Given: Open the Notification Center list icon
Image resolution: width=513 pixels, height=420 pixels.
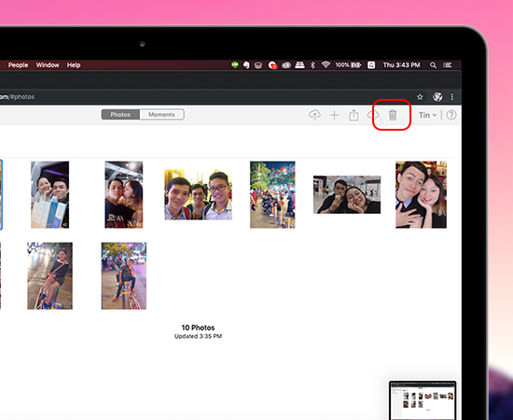Looking at the screenshot, I should pyautogui.click(x=447, y=64).
